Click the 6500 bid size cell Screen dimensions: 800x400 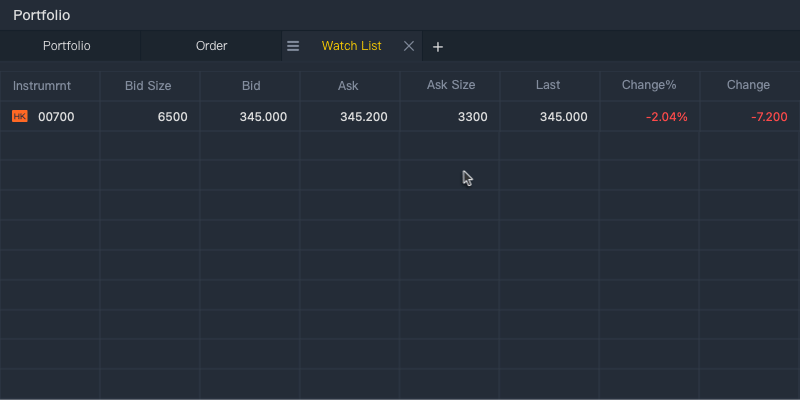172,117
